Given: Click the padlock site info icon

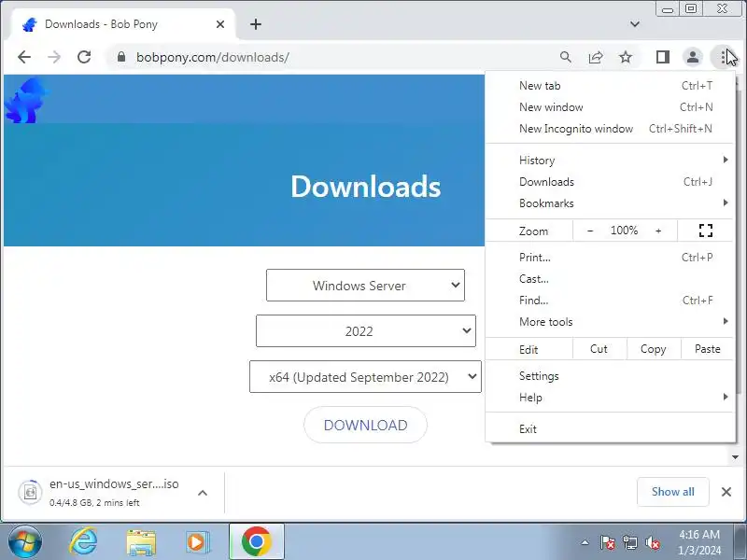Looking at the screenshot, I should click(121, 57).
